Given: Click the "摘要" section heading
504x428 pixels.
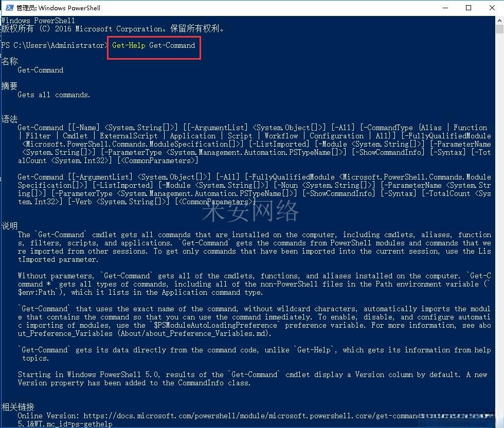Looking at the screenshot, I should tap(9, 86).
